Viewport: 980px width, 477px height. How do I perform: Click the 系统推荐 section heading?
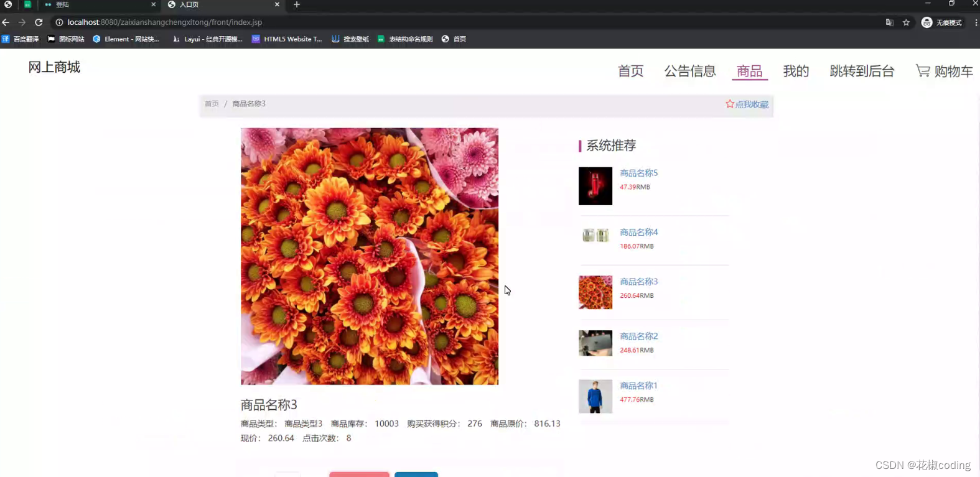pyautogui.click(x=611, y=146)
